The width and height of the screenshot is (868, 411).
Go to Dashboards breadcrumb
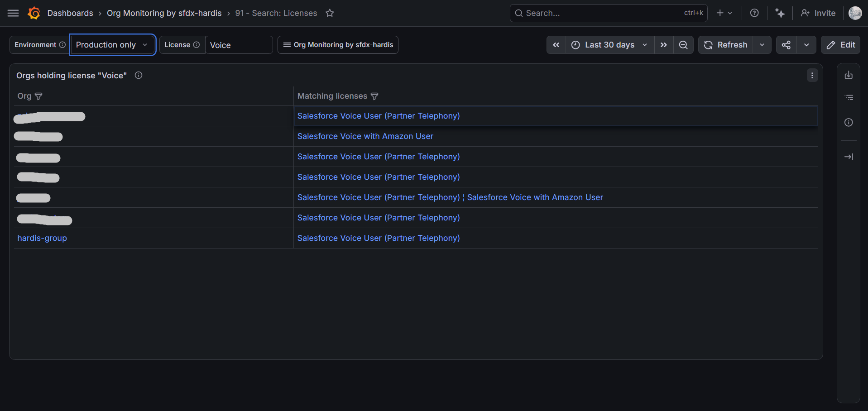point(70,13)
